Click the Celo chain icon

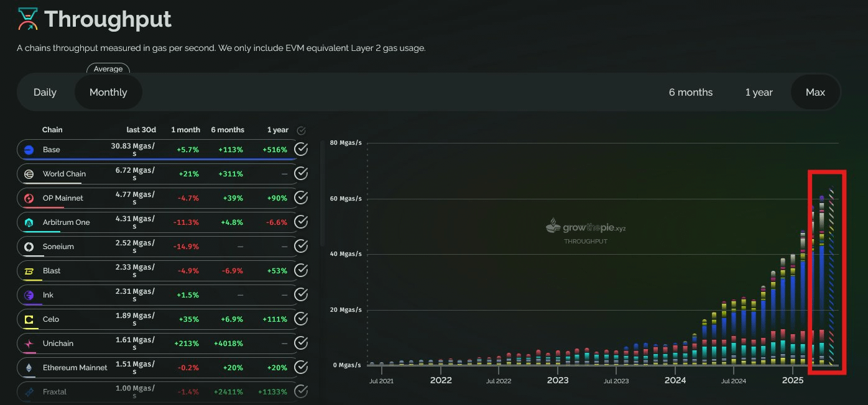[x=29, y=319]
